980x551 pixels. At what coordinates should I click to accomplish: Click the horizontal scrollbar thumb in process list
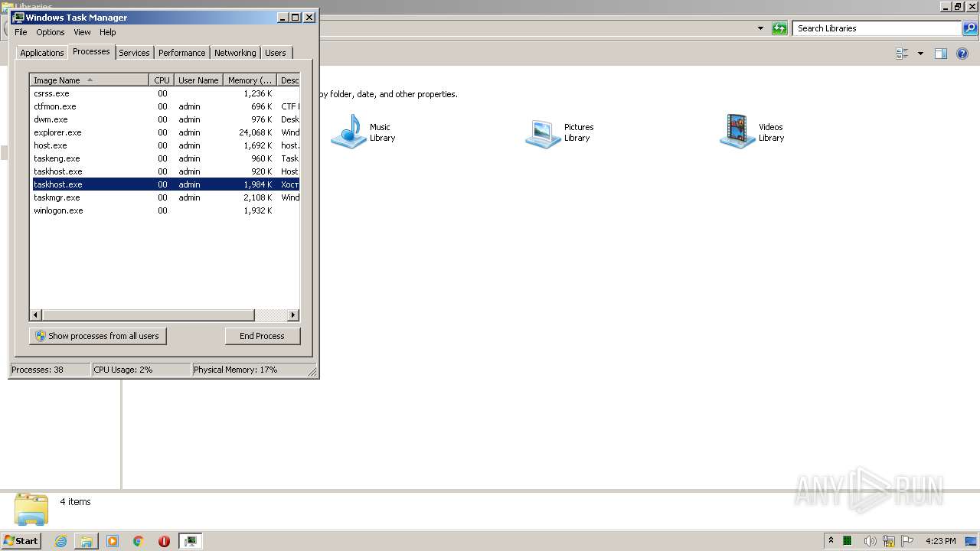[x=148, y=315]
